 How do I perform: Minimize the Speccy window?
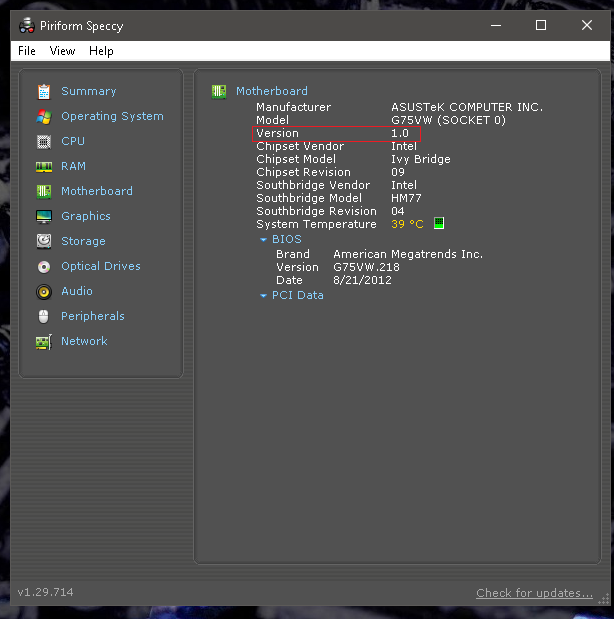[x=496, y=25]
